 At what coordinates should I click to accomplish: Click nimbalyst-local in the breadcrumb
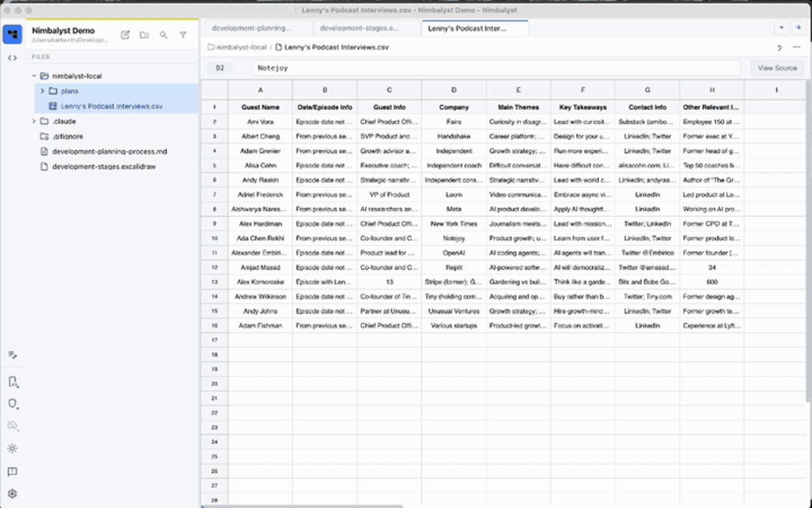[x=242, y=47]
